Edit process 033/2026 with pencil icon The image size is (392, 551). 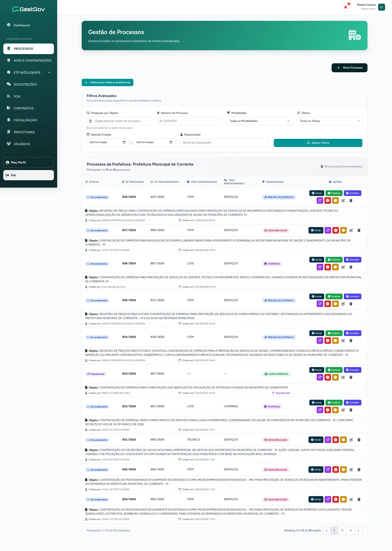point(343,377)
